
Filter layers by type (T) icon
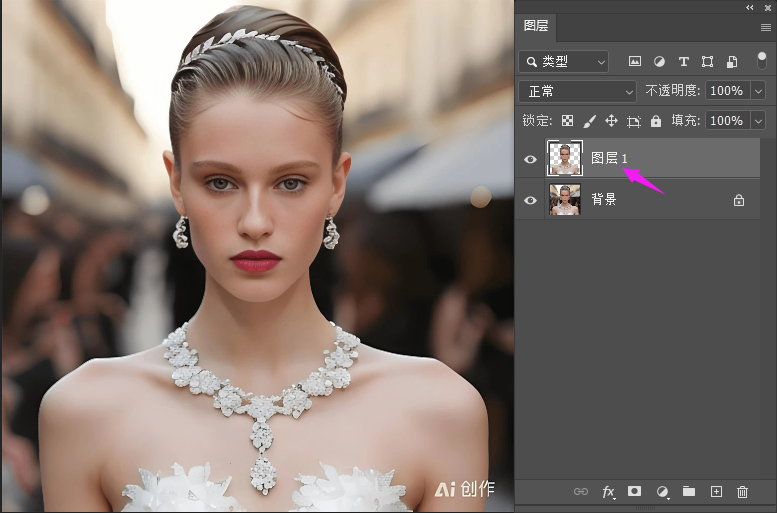point(683,61)
